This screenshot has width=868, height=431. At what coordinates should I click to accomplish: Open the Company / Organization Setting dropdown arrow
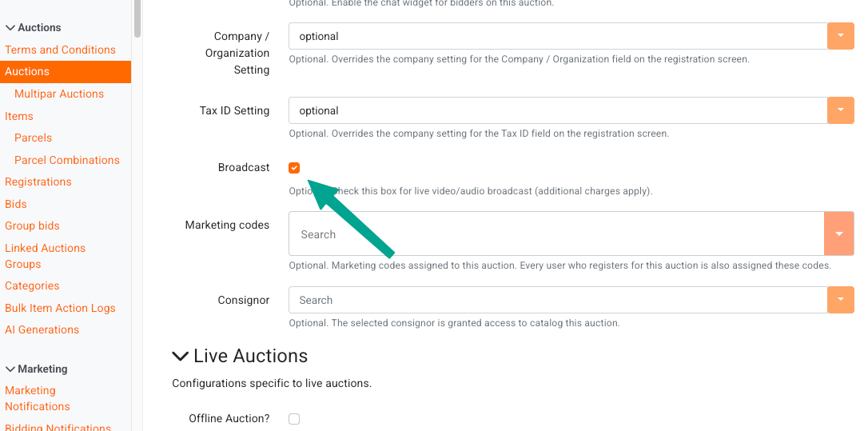(841, 36)
